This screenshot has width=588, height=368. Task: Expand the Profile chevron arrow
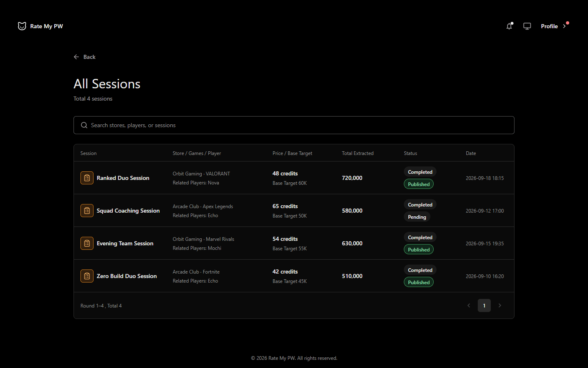coord(564,26)
